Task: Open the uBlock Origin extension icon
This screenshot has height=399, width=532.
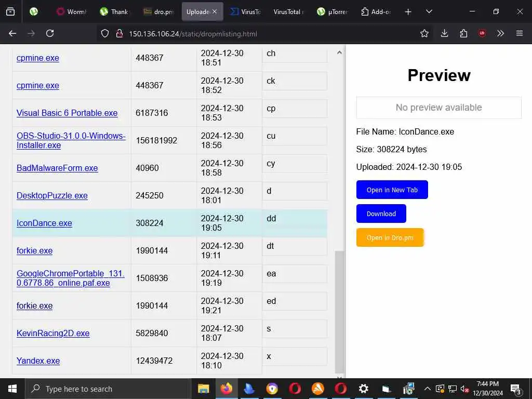Action: click(x=482, y=33)
